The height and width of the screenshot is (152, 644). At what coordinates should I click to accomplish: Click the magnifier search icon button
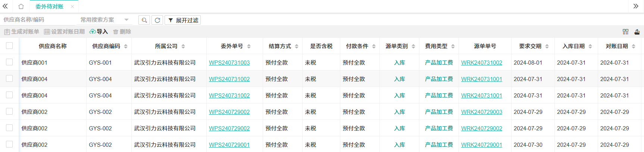tap(144, 20)
